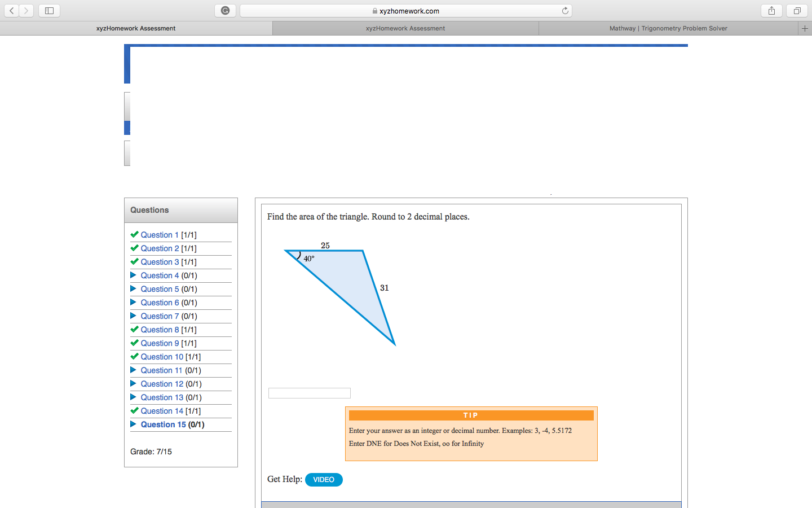The image size is (812, 508).
Task: Select the blue arrow marker next to Question 4
Action: coord(133,275)
